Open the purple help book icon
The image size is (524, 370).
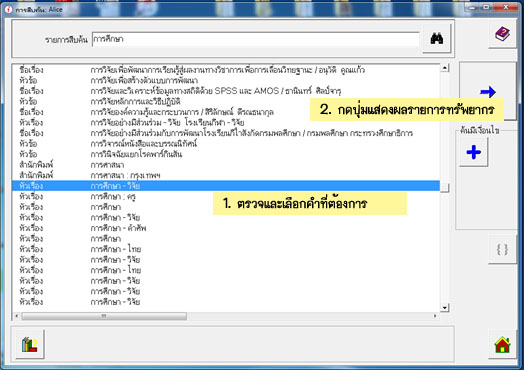502,34
